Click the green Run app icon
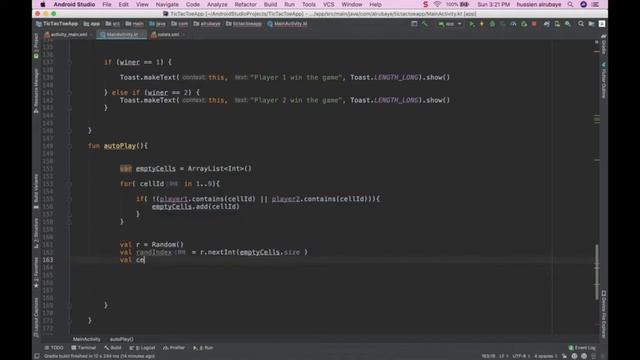This screenshot has width=640, height=360. pos(471,24)
